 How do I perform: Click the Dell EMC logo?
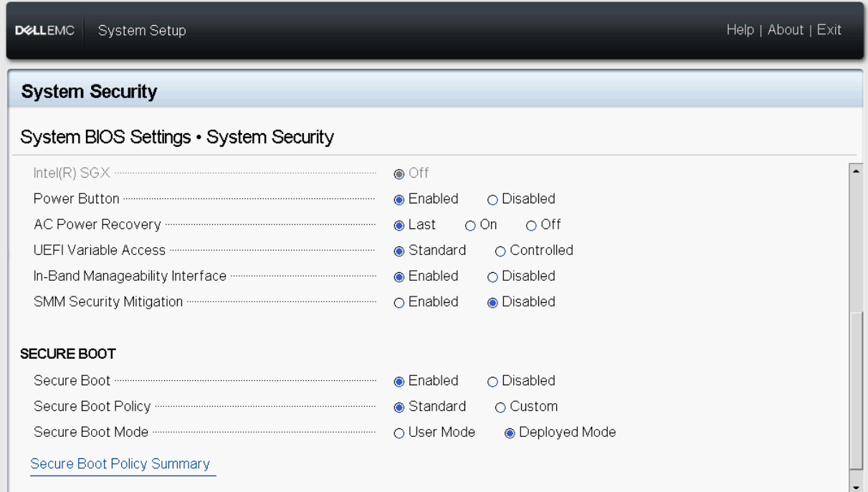coord(44,31)
